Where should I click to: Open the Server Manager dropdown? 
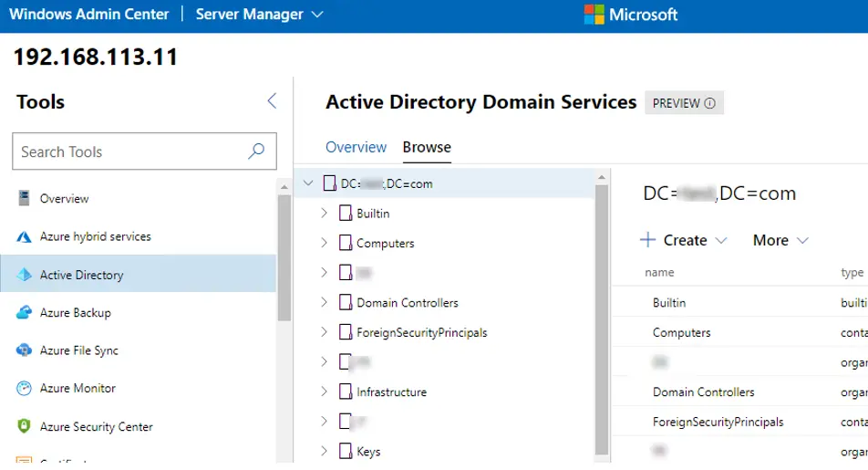[259, 15]
